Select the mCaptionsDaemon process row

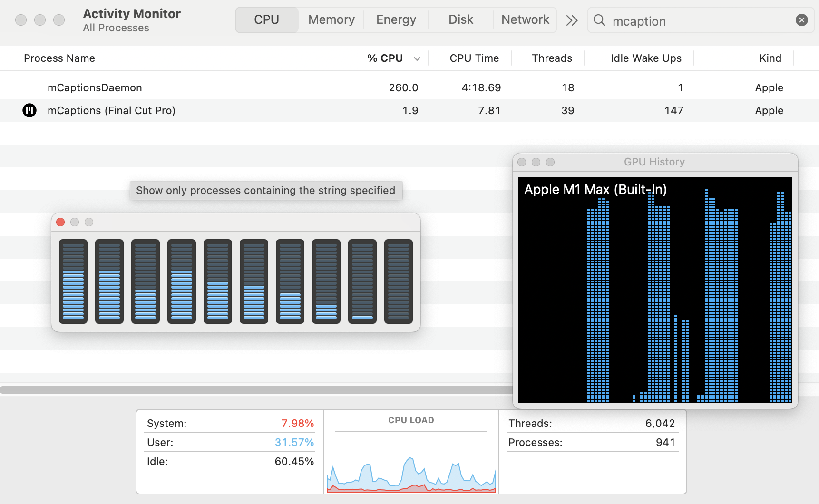pos(190,87)
